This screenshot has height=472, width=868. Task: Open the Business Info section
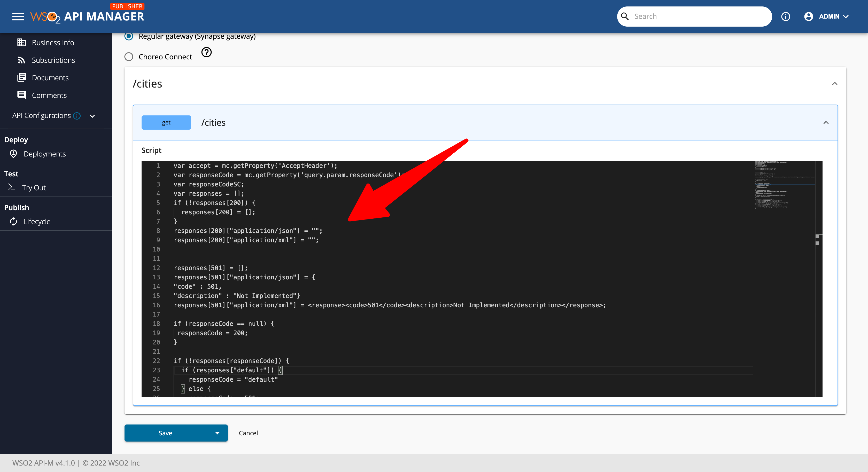pyautogui.click(x=53, y=42)
